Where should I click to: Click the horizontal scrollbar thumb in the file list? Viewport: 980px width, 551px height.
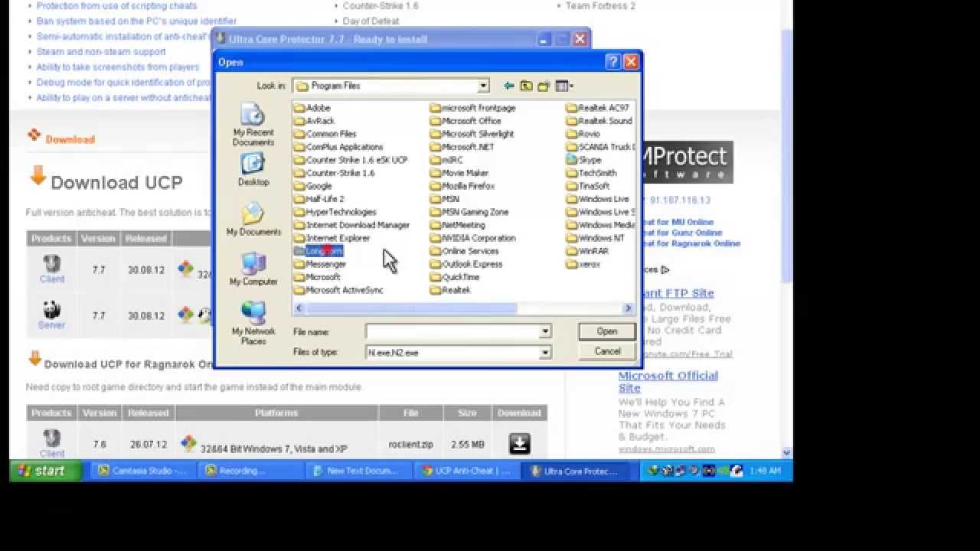412,308
